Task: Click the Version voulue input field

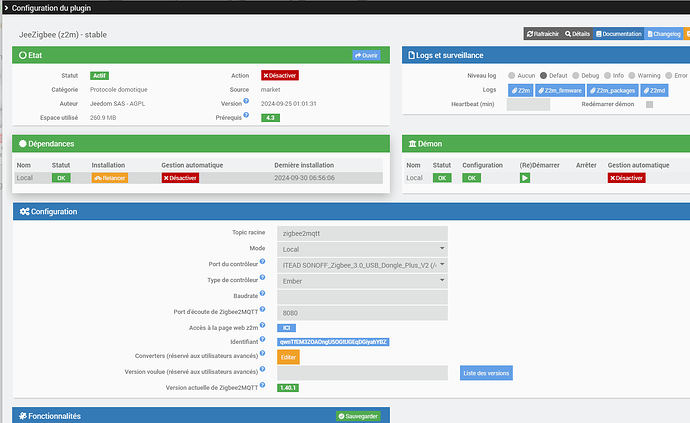Action: [362, 373]
